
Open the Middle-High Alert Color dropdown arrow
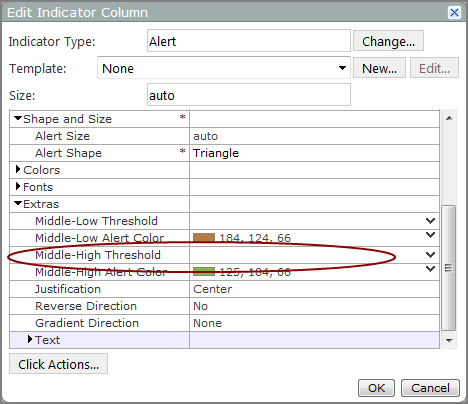pos(431,269)
